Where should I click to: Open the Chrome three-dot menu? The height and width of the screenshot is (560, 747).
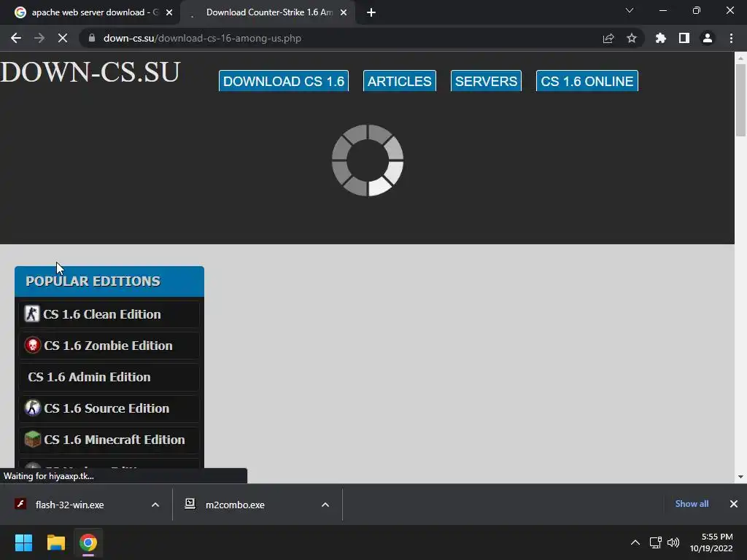coord(731,38)
